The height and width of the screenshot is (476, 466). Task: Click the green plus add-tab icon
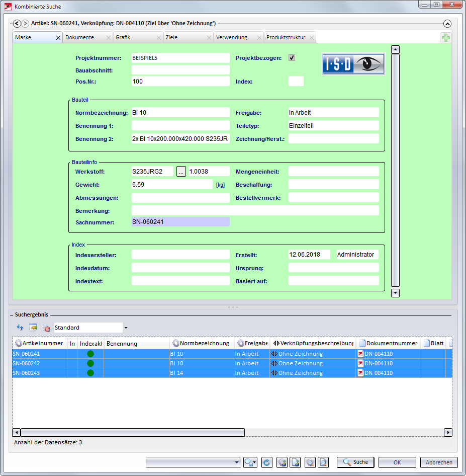pyautogui.click(x=445, y=38)
